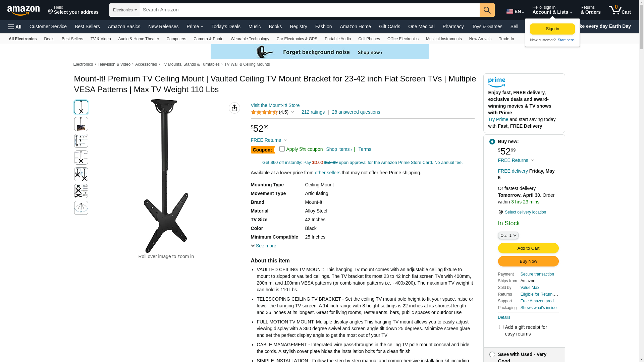This screenshot has width=644, height=362.
Task: Select the second product thumbnail image
Action: (81, 124)
